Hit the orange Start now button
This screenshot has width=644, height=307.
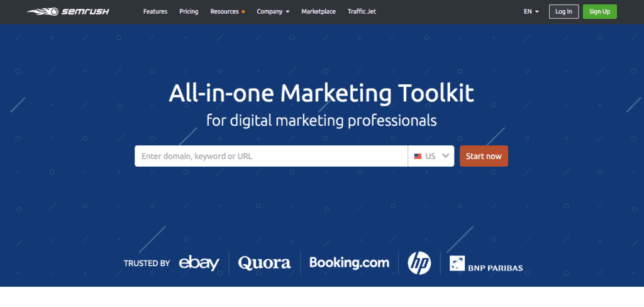(484, 156)
